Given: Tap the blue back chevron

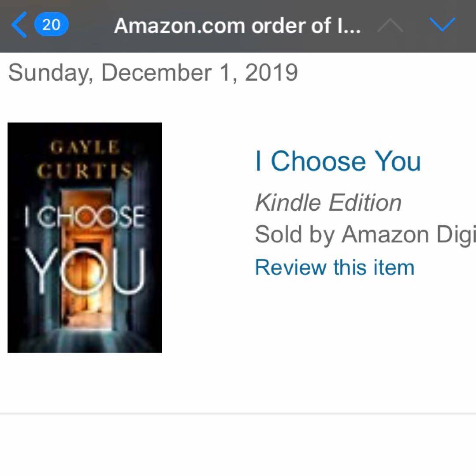Looking at the screenshot, I should pos(19,25).
